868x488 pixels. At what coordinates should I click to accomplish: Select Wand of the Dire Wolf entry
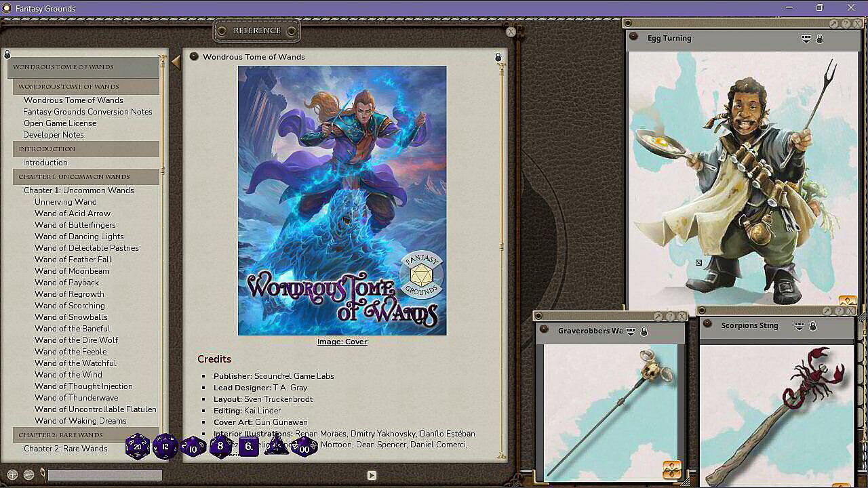tap(77, 340)
